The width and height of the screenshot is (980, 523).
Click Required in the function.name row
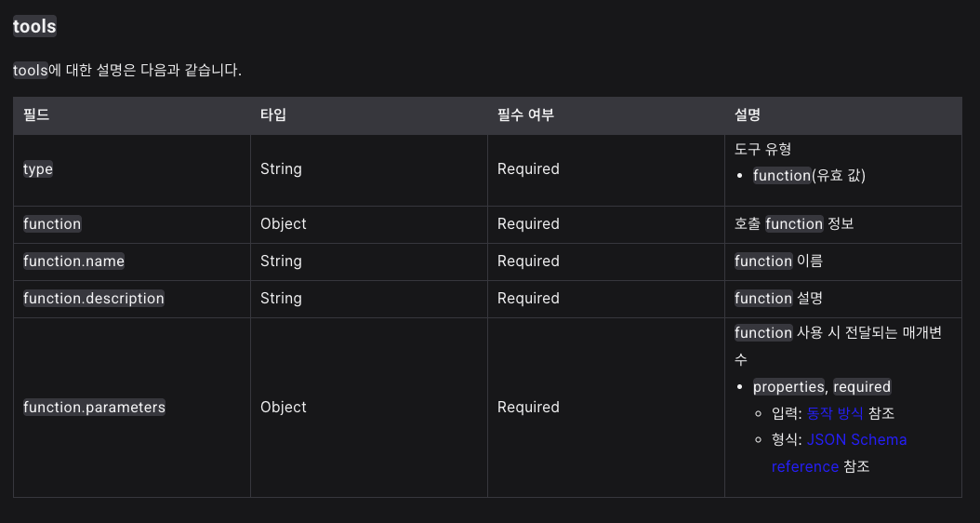coord(528,261)
